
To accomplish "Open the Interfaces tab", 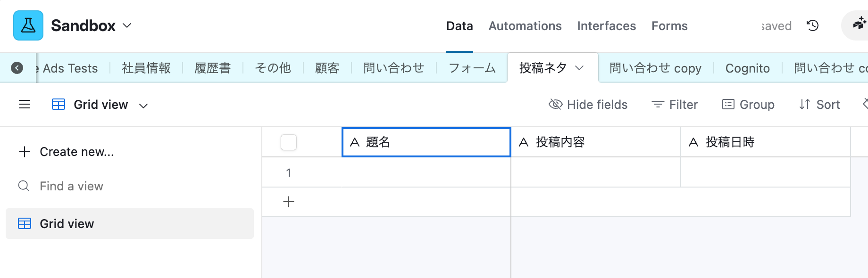I will click(606, 26).
